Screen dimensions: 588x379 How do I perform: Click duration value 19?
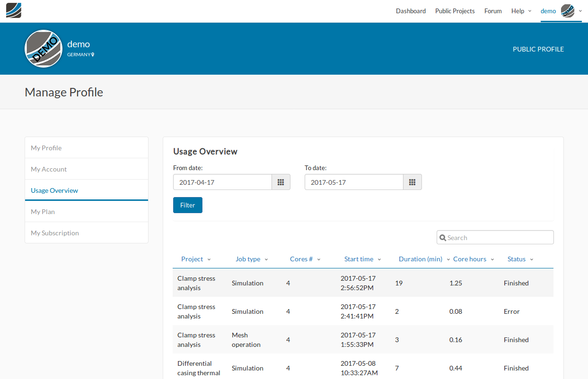point(399,283)
